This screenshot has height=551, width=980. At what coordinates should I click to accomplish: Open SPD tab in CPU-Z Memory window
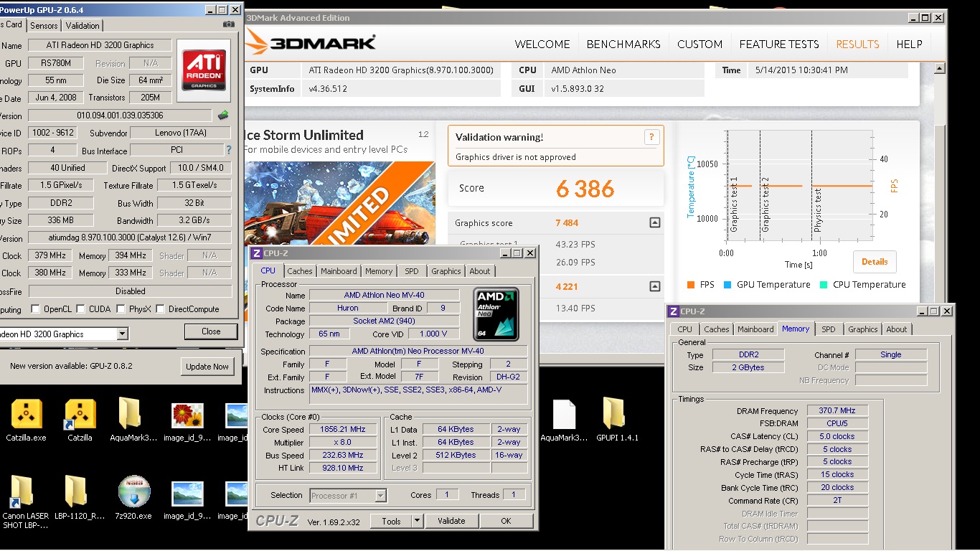click(x=829, y=329)
